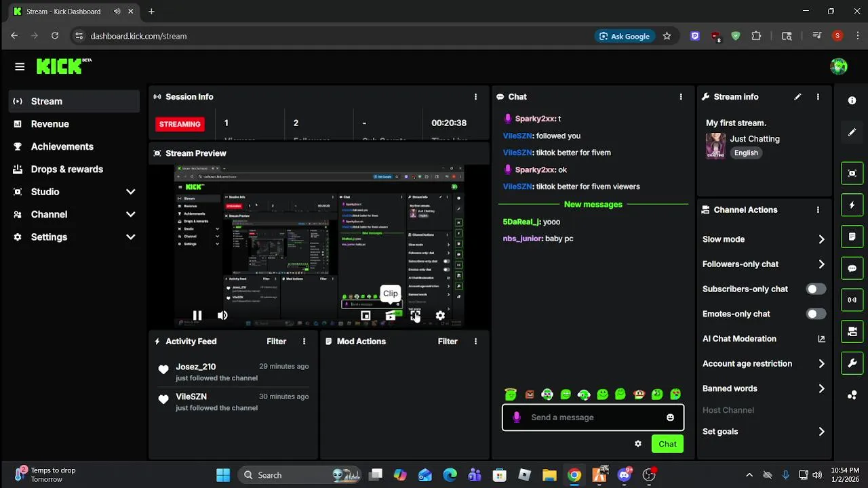Open Followers-only chat options chevron
Viewport: 868px width, 488px height.
coord(821,264)
